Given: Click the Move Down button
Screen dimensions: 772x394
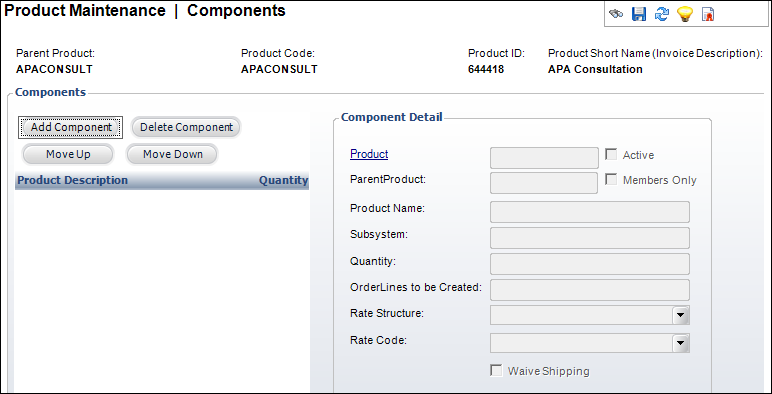Looking at the screenshot, I should [172, 155].
